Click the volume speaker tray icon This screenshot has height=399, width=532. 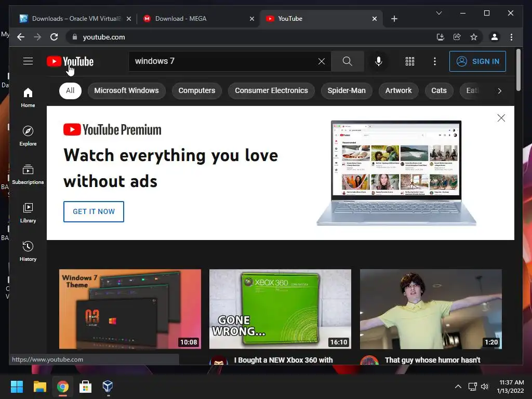(485, 387)
